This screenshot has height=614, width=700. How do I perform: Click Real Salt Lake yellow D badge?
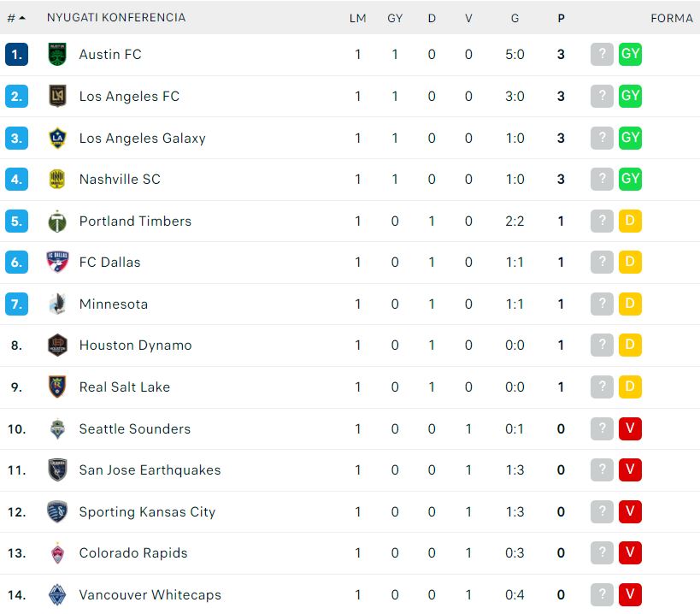(x=630, y=387)
